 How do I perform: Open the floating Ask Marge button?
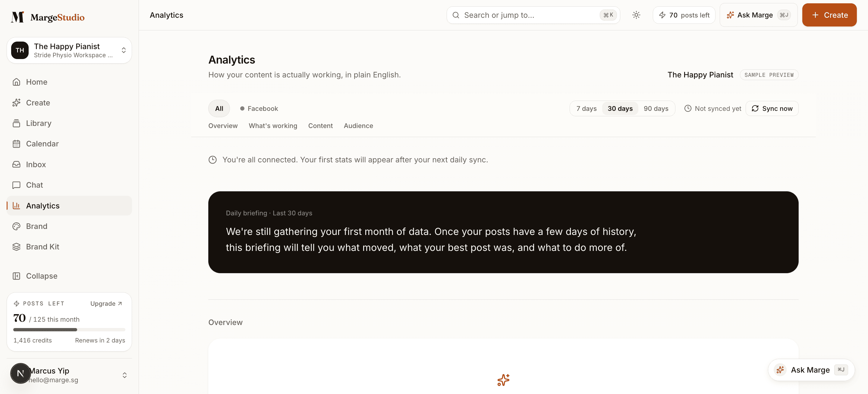(x=811, y=370)
